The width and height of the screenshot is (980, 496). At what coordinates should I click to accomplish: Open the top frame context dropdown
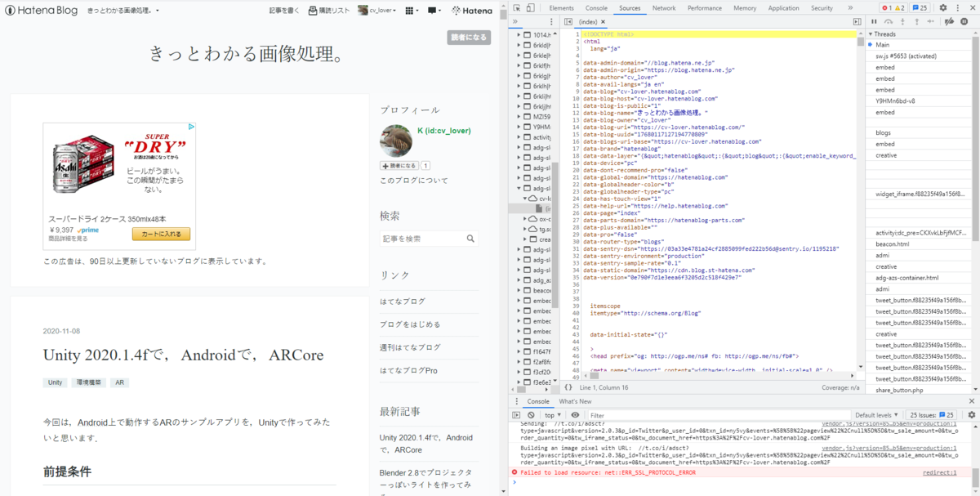tap(551, 413)
